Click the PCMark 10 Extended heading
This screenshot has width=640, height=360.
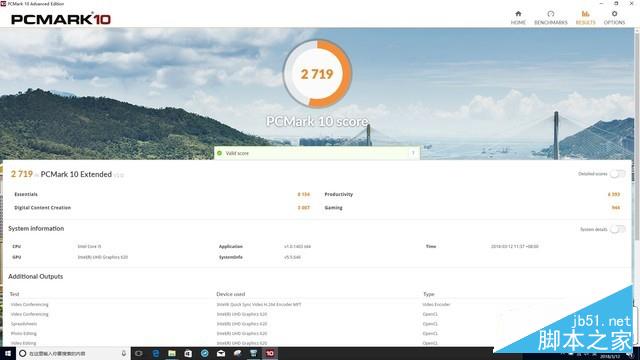pyautogui.click(x=76, y=174)
